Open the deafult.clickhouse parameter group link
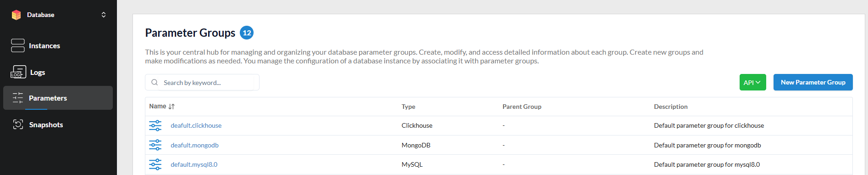 [196, 125]
